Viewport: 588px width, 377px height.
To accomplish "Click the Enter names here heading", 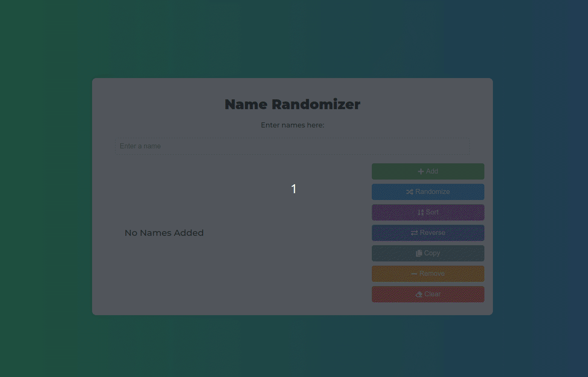I will [x=292, y=125].
